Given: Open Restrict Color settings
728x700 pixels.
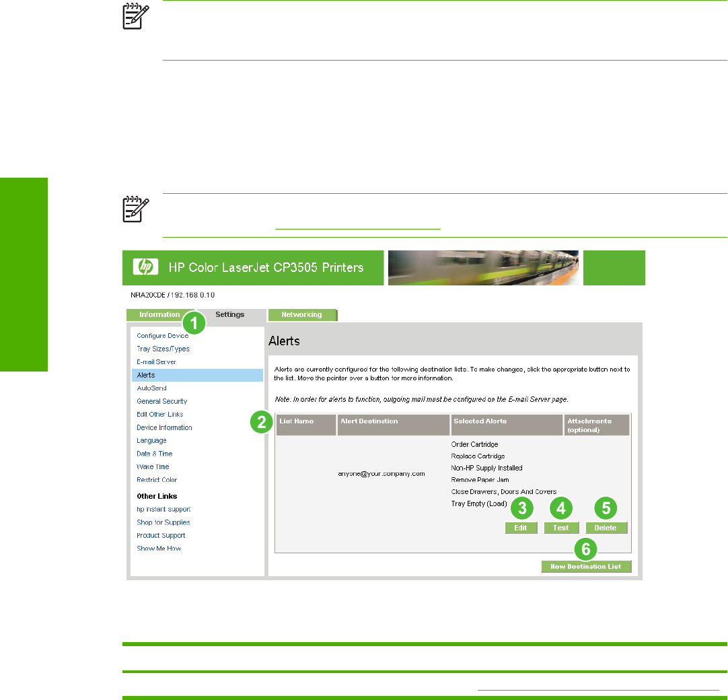Looking at the screenshot, I should 157,480.
